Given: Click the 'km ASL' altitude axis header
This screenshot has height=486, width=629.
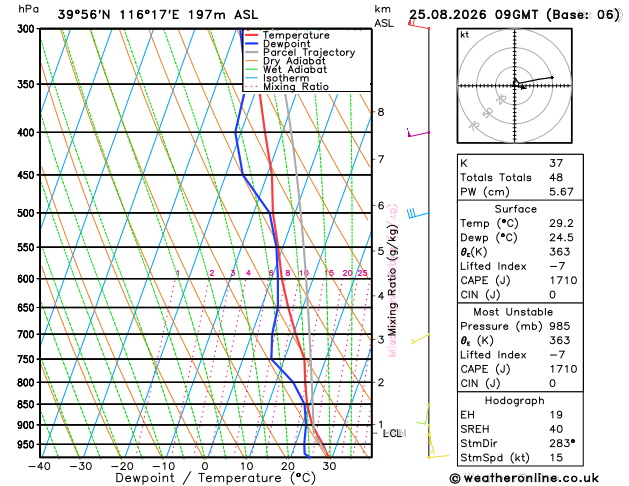Looking at the screenshot, I should coord(384,16).
